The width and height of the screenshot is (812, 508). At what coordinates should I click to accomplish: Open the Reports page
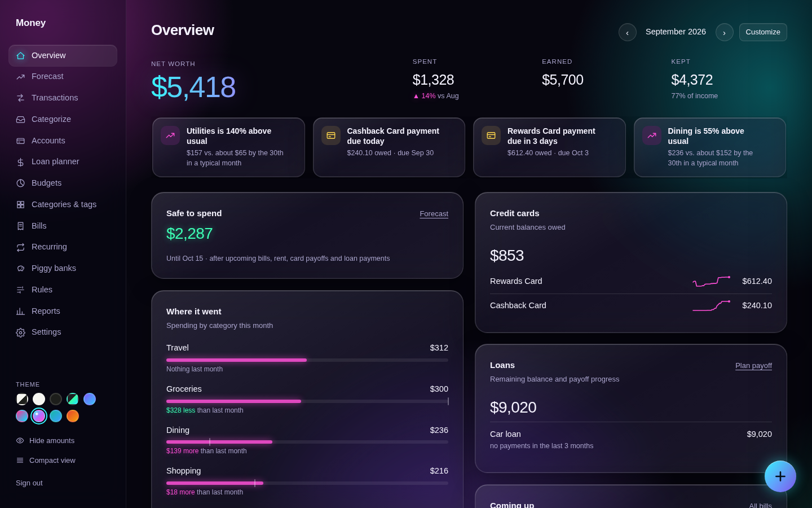(63, 312)
